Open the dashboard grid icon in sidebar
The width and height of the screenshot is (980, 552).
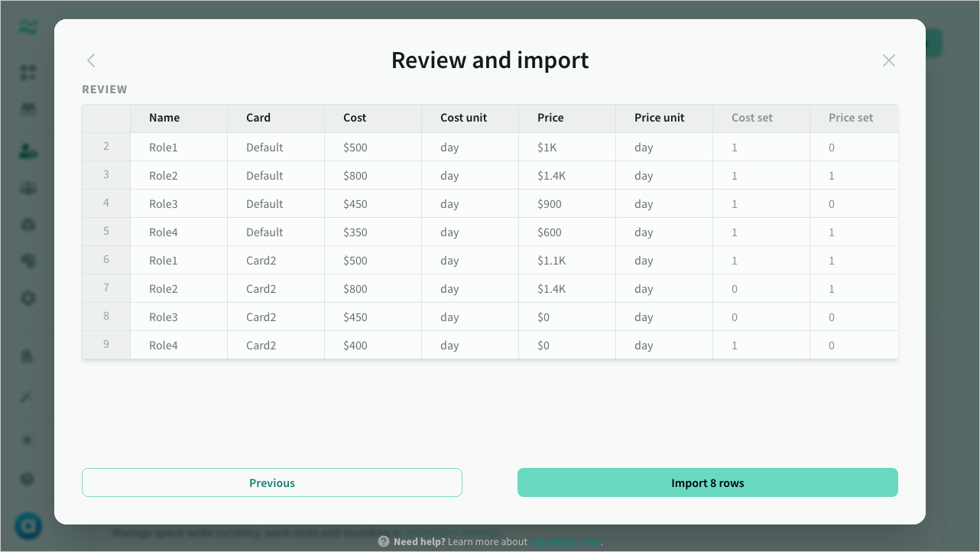coord(28,73)
